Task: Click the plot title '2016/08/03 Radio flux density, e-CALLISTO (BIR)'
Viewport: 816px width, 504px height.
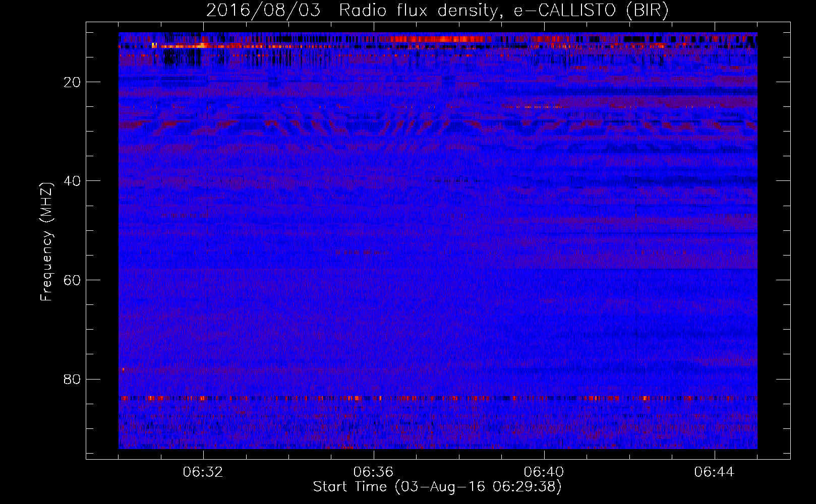Action: click(437, 11)
